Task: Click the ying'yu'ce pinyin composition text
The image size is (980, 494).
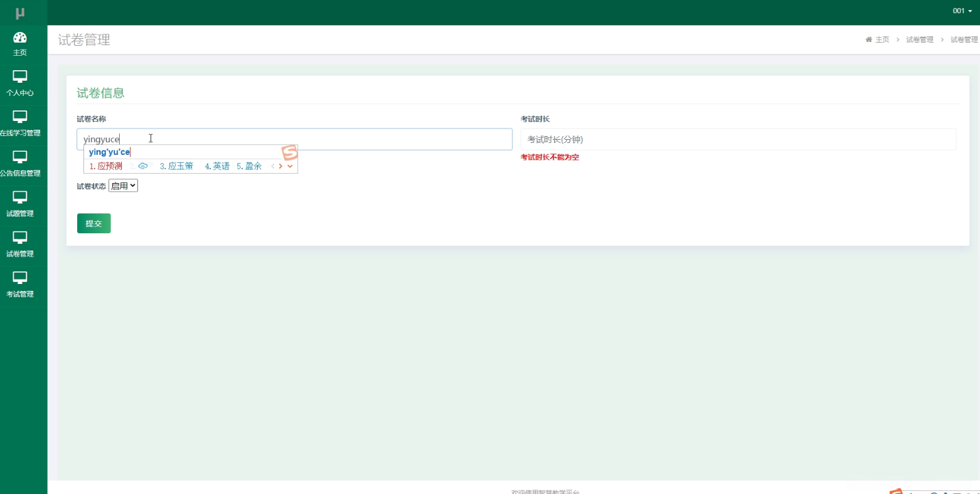Action: 109,152
